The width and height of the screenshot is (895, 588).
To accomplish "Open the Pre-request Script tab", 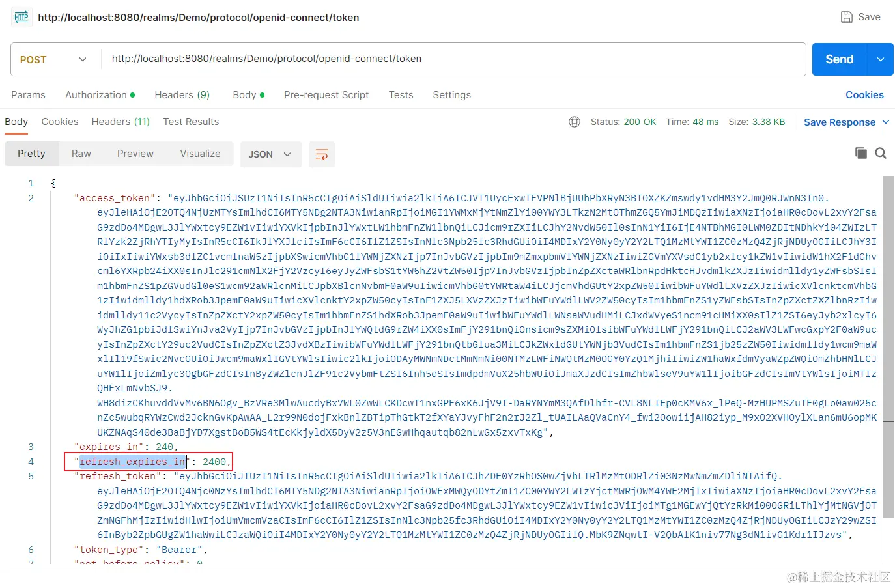I will (x=326, y=95).
